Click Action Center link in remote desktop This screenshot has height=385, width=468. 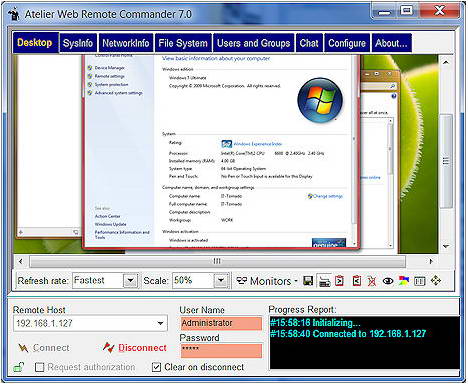coord(108,216)
